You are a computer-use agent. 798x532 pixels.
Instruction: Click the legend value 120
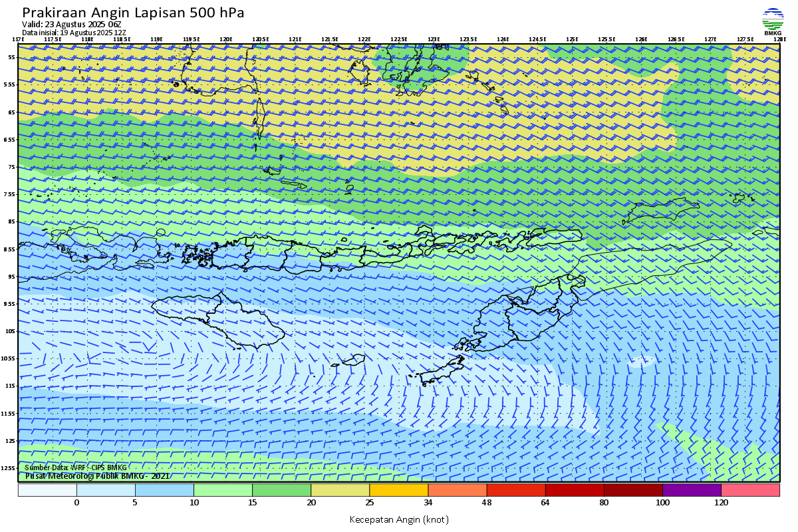click(720, 503)
